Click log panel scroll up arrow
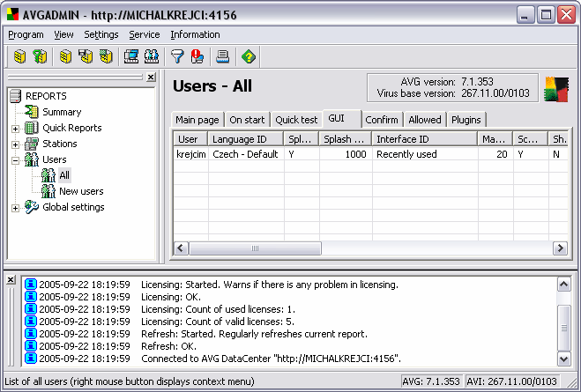Image resolution: width=581 pixels, height=392 pixels. [564, 285]
